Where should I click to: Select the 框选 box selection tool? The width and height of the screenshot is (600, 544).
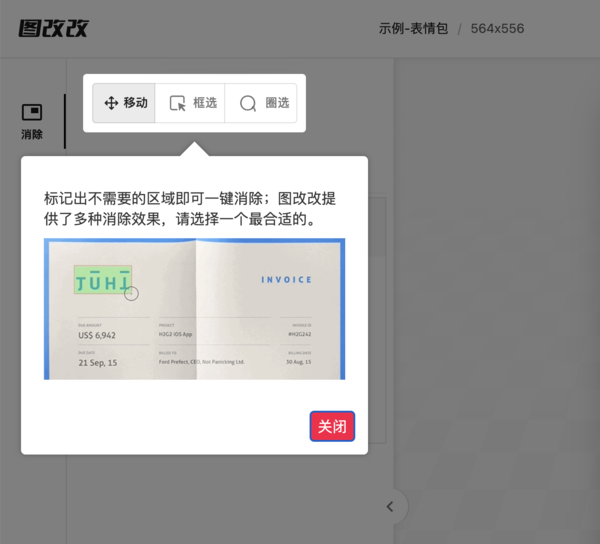point(190,103)
